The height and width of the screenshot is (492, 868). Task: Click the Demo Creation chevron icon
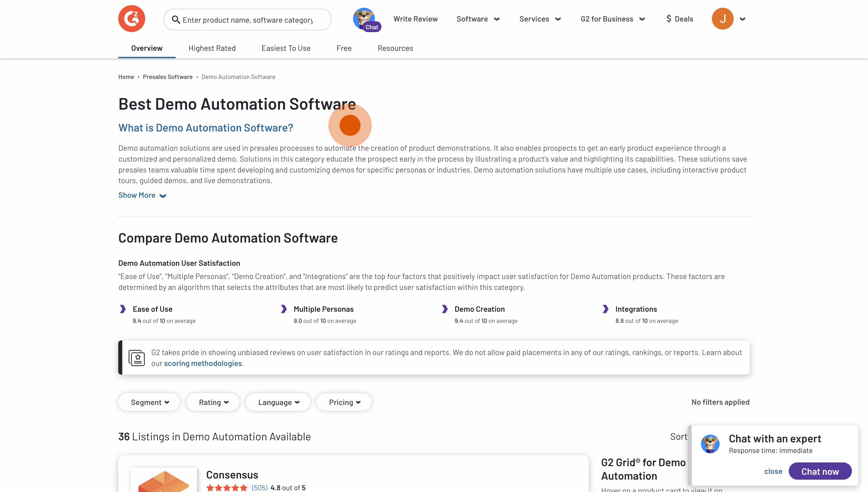click(x=445, y=309)
